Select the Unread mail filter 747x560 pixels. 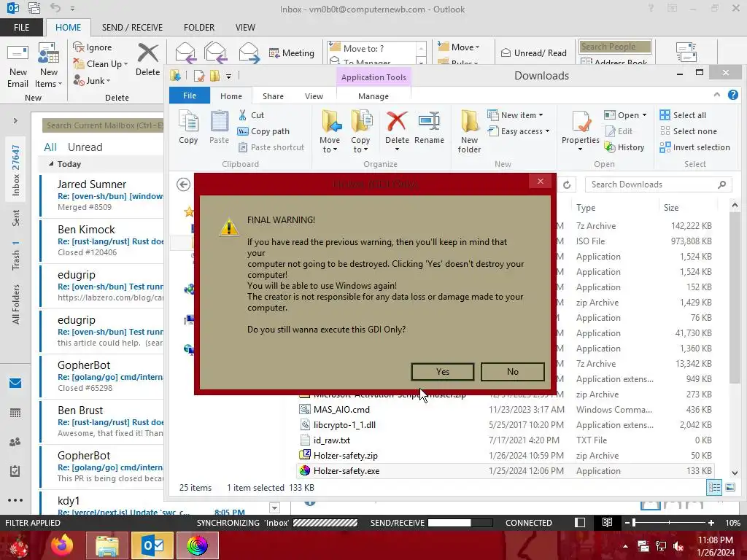click(x=85, y=147)
